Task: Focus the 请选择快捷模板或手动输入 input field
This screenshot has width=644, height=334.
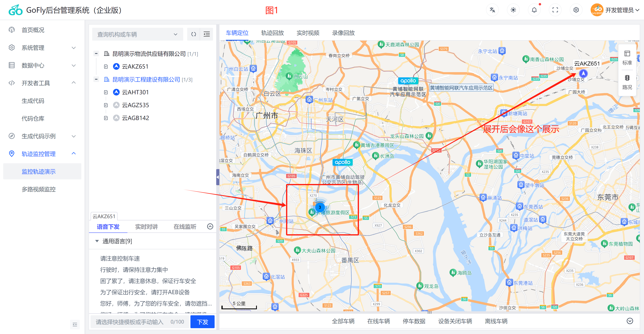Action: pos(140,322)
